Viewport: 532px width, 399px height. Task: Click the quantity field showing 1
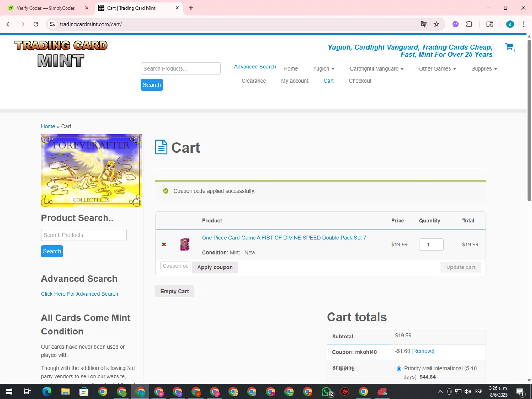(x=431, y=244)
